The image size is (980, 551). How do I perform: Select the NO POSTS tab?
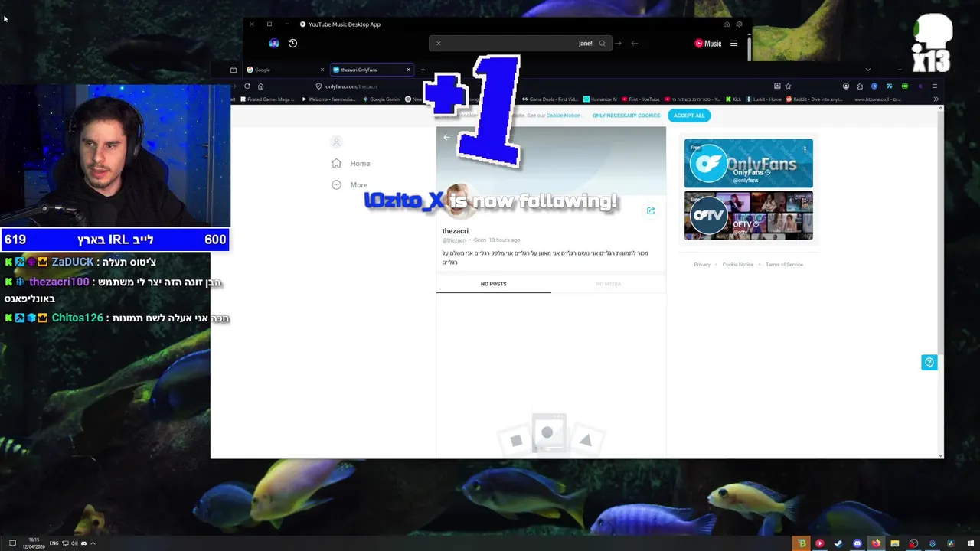coord(494,284)
